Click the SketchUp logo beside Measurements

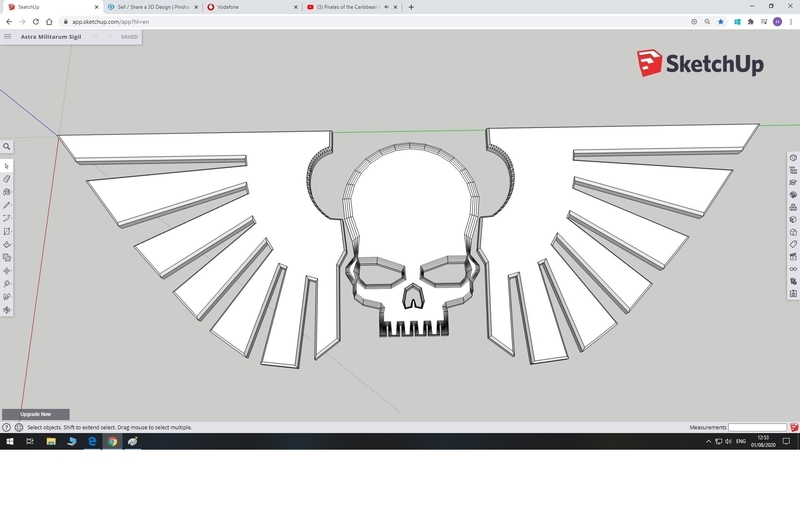(794, 427)
